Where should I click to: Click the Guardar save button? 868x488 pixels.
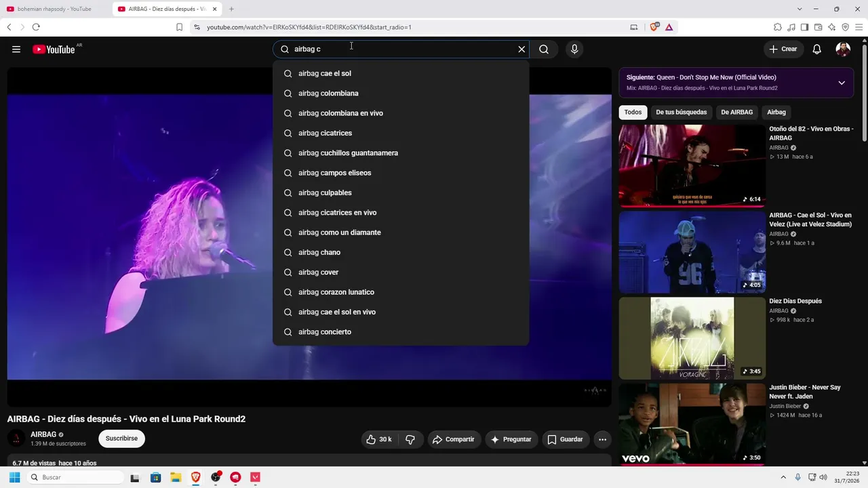click(x=566, y=439)
